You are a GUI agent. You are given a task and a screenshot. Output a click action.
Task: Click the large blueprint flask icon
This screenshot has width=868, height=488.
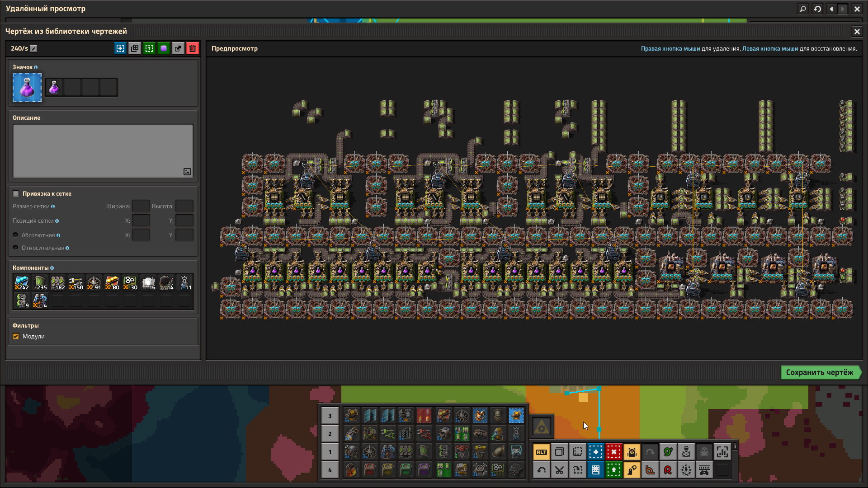27,88
